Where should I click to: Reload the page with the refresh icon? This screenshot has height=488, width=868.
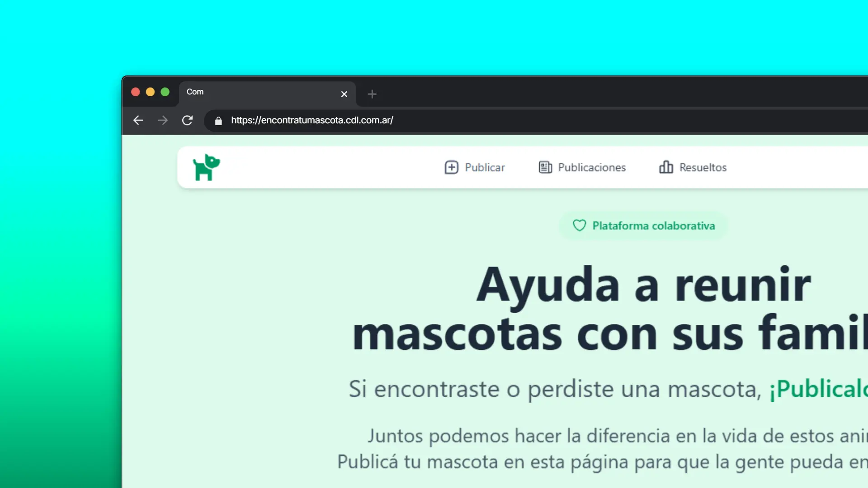coord(187,120)
